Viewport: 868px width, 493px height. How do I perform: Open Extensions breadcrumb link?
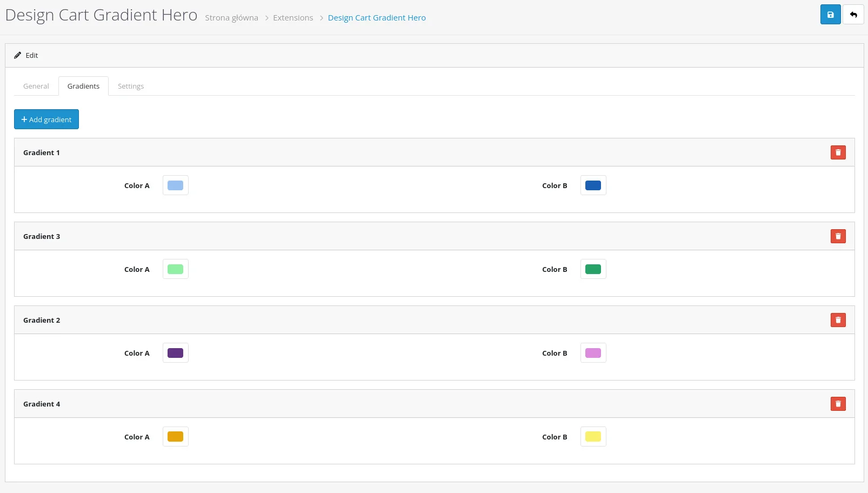293,18
